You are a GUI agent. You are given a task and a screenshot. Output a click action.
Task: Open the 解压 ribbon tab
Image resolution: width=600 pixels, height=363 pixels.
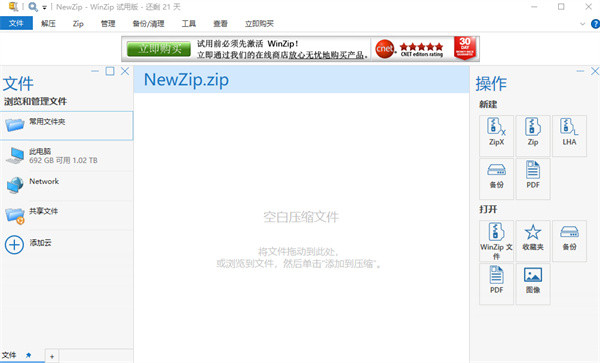48,24
